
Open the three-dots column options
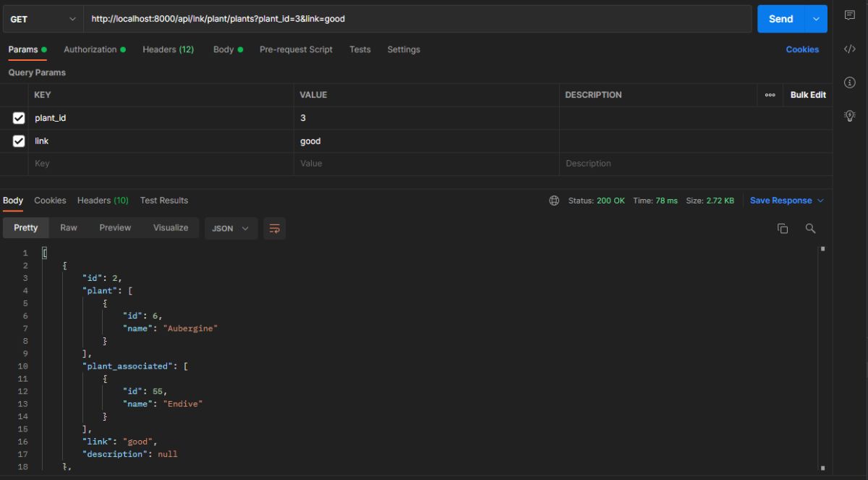coord(770,95)
